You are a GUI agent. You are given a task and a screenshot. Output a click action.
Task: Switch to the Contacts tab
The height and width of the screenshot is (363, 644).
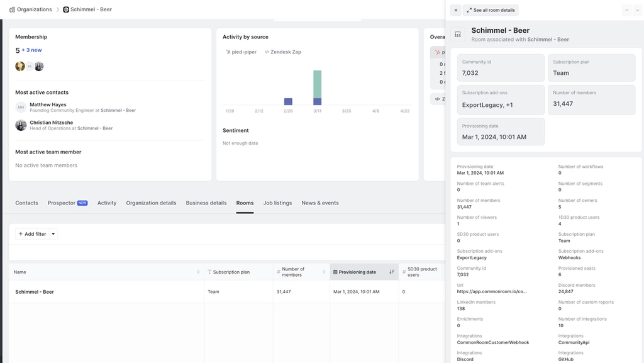[x=26, y=203]
